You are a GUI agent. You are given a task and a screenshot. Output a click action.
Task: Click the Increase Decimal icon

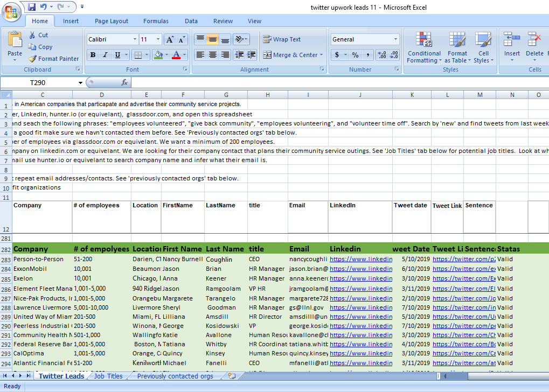point(382,55)
